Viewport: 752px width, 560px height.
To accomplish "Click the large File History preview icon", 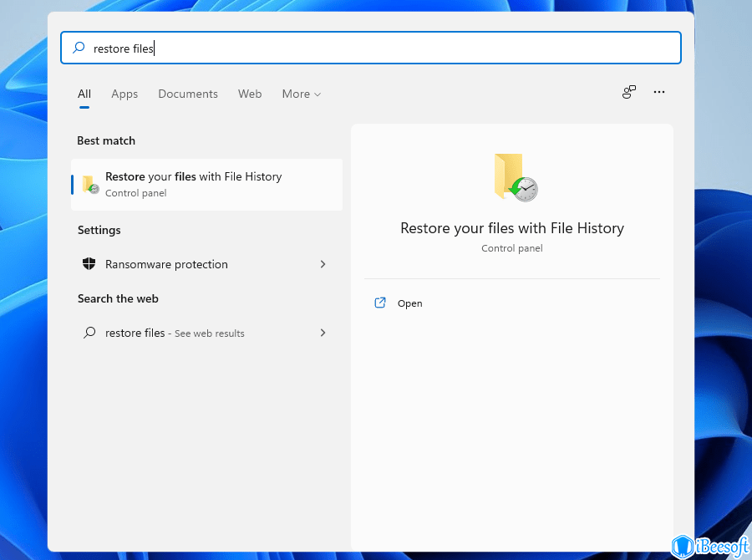I will point(516,177).
